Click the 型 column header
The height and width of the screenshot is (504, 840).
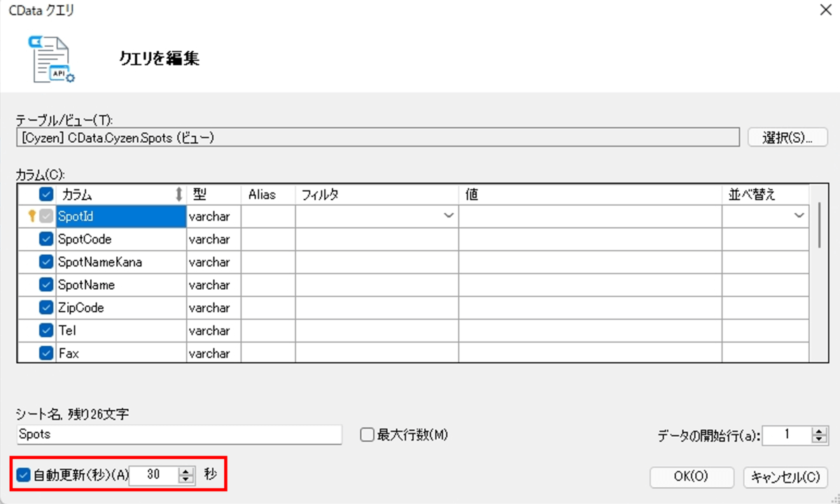[x=213, y=195]
